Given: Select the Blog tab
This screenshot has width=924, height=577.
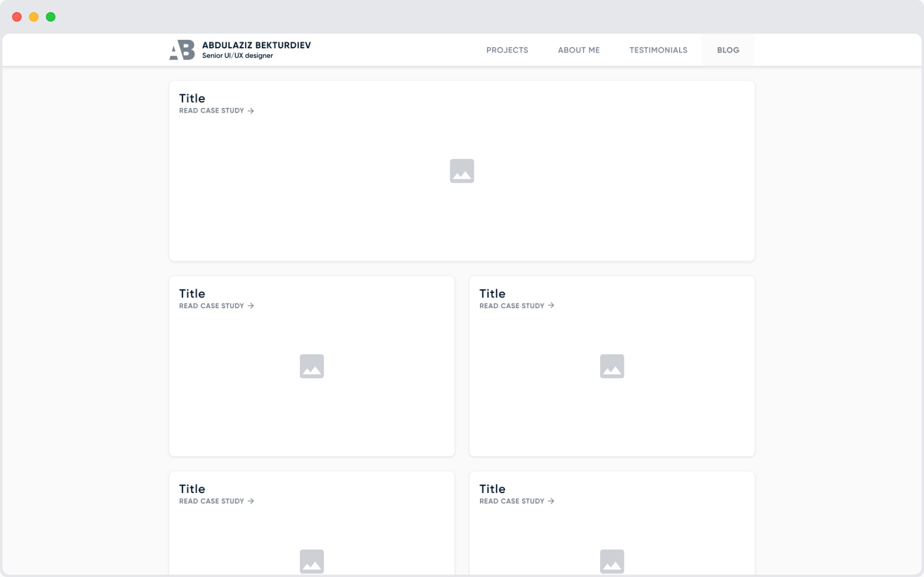Looking at the screenshot, I should (728, 50).
